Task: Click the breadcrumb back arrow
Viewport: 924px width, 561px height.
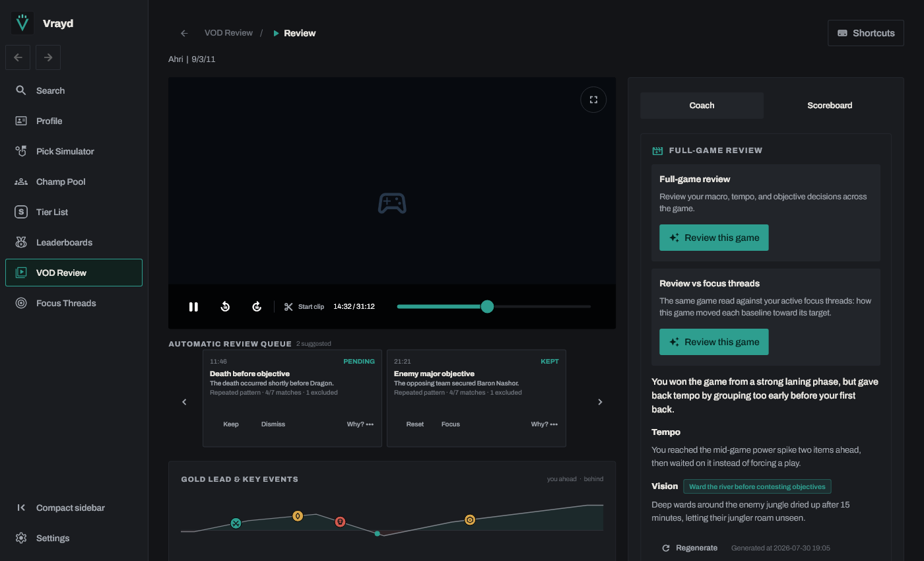Action: click(x=184, y=33)
